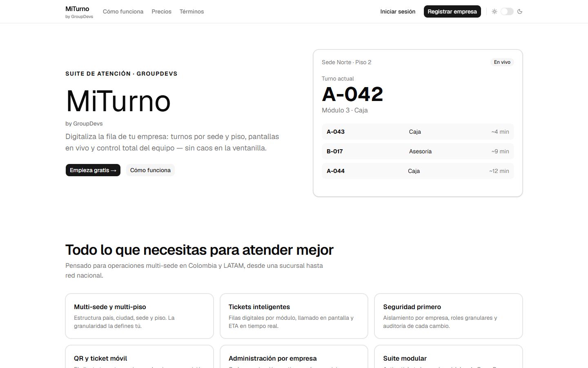Click the Turno actual label

(x=338, y=79)
